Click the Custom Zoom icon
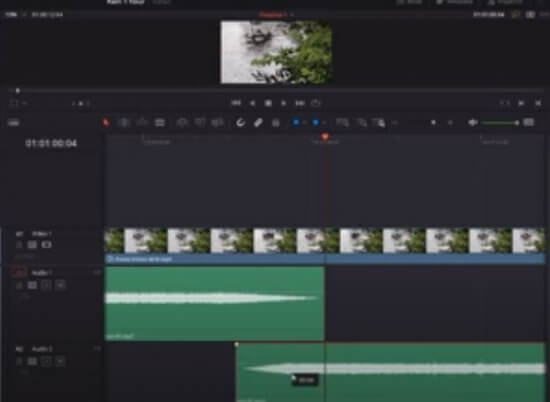 pos(379,122)
